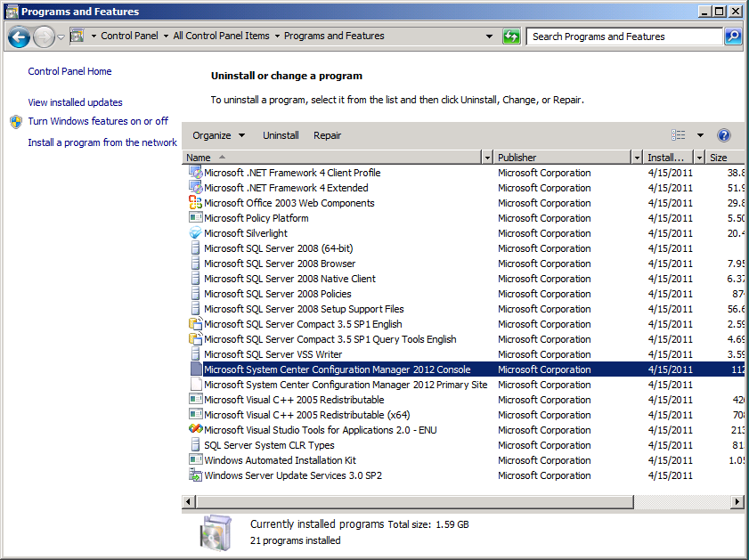
Task: Click the Back navigation arrow button
Action: (x=19, y=37)
